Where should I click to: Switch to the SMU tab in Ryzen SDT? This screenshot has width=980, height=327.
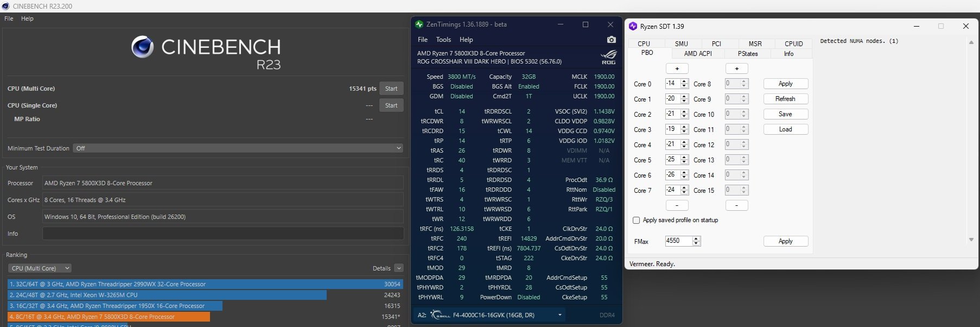click(x=682, y=44)
